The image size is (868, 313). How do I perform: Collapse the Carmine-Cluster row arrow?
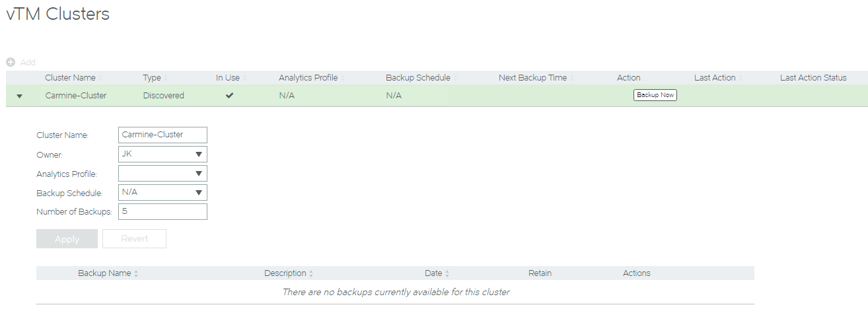click(19, 96)
